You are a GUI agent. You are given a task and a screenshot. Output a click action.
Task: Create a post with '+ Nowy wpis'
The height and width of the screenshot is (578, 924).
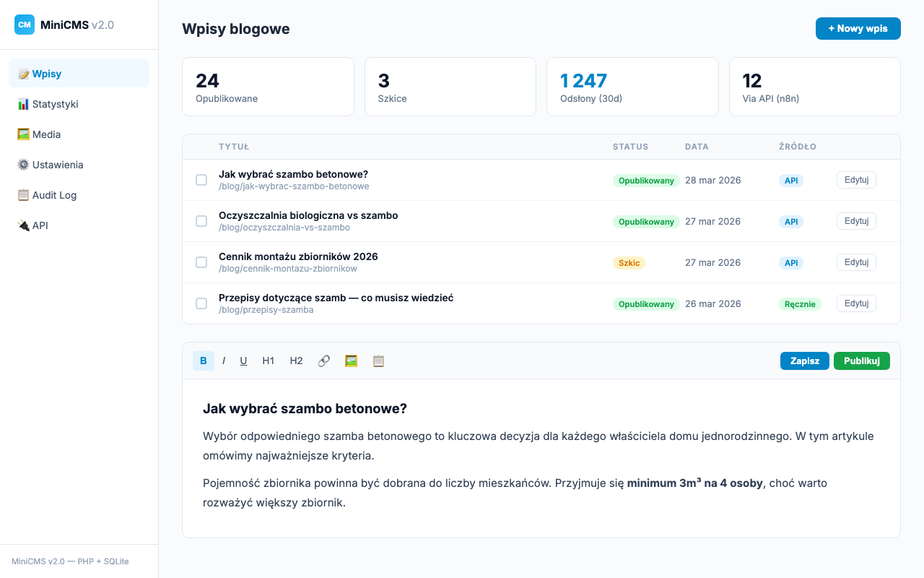point(858,28)
